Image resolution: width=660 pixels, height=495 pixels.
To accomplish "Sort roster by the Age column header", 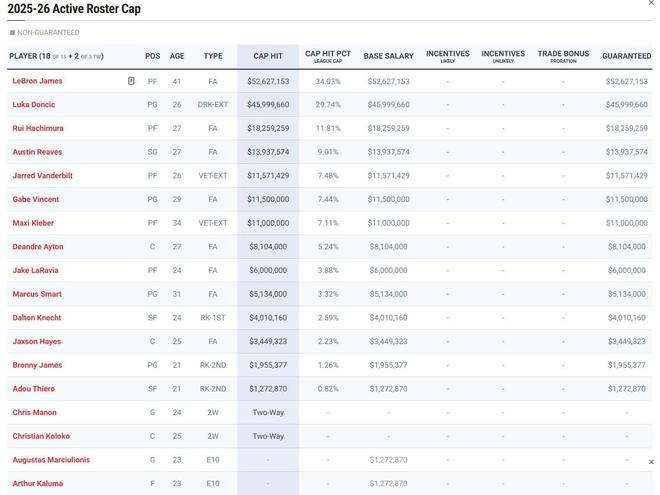I will coord(177,56).
